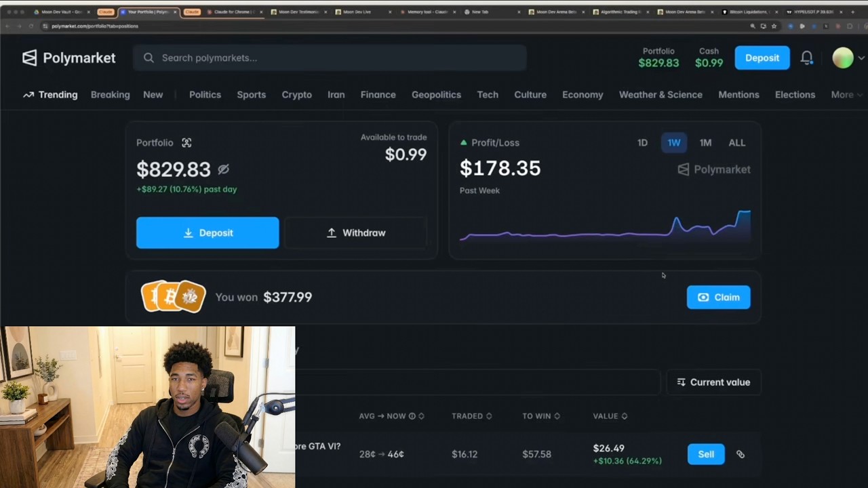Expand the More categories menu
Viewport: 868px width, 488px height.
coord(846,95)
